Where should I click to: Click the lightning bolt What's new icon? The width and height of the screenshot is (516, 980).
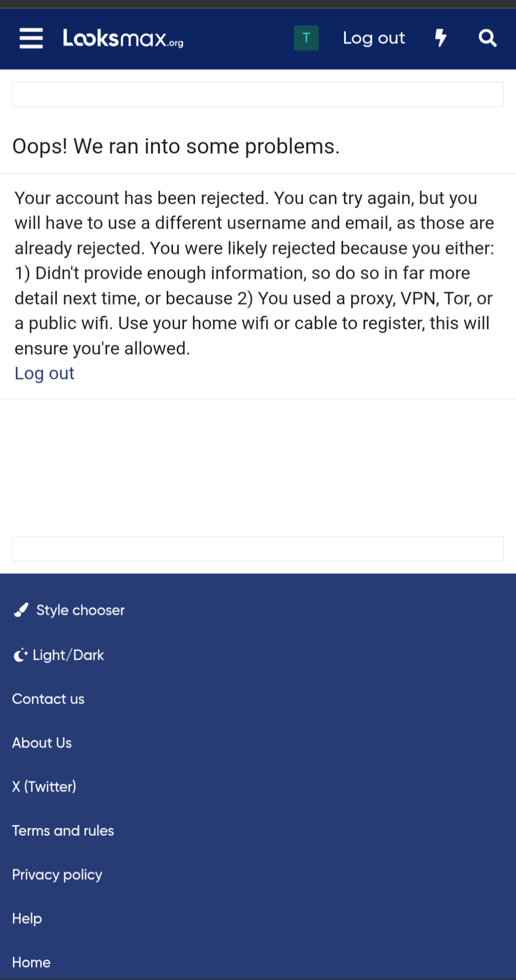pos(440,38)
